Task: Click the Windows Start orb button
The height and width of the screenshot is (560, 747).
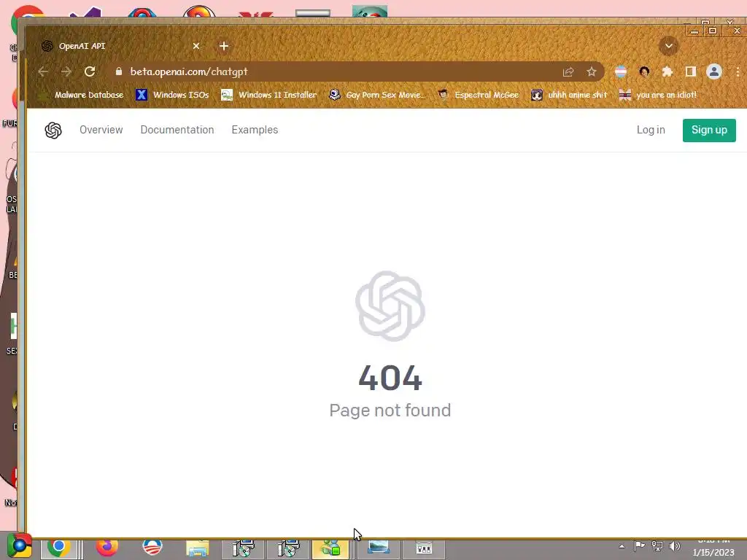Action: [19, 546]
